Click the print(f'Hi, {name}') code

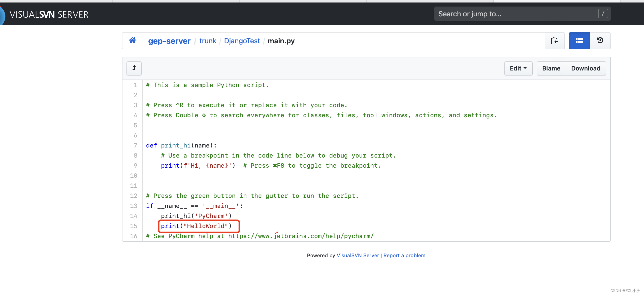[198, 166]
